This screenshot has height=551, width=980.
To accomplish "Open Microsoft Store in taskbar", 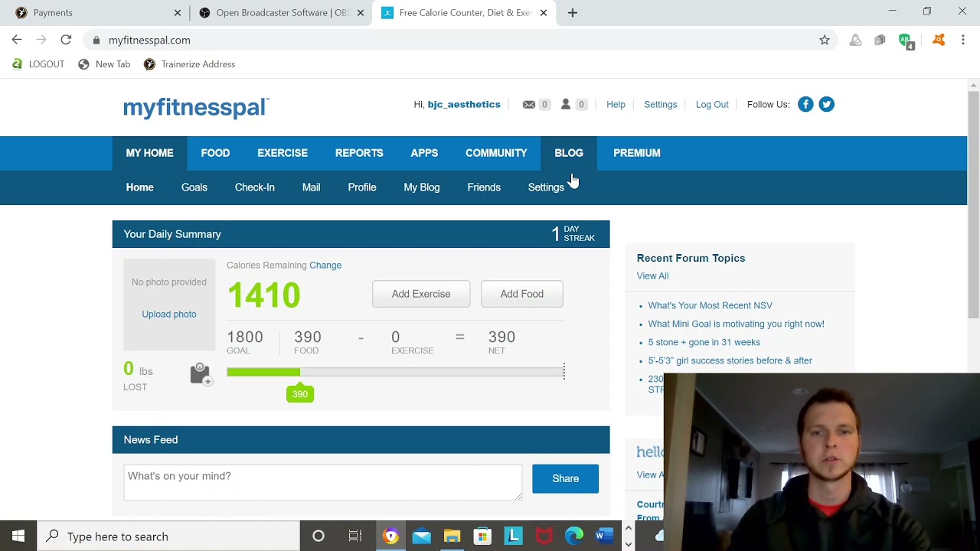I will (x=482, y=536).
